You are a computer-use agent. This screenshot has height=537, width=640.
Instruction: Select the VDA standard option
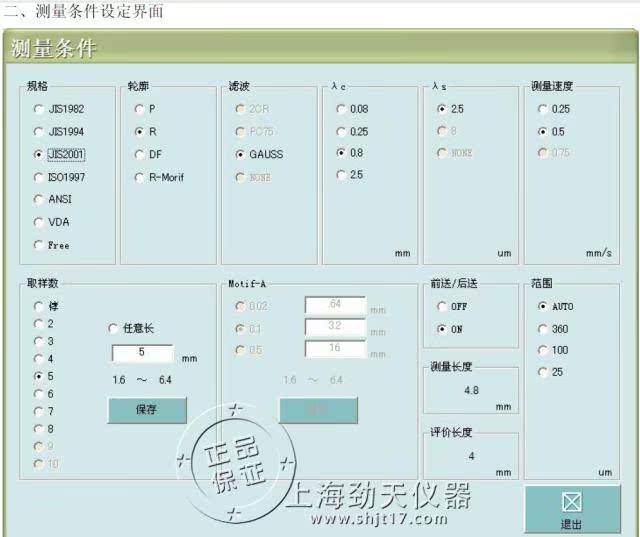click(x=39, y=222)
